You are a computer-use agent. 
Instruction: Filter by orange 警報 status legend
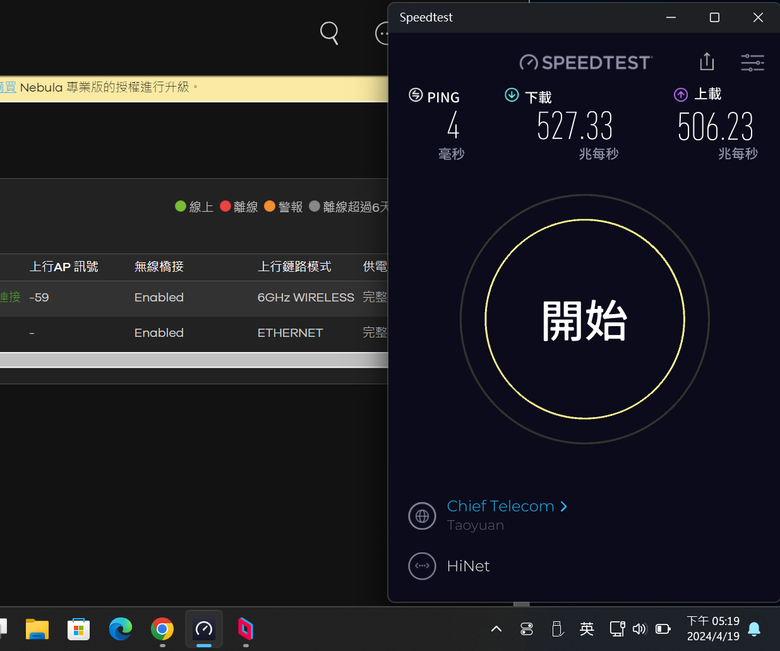coord(283,206)
